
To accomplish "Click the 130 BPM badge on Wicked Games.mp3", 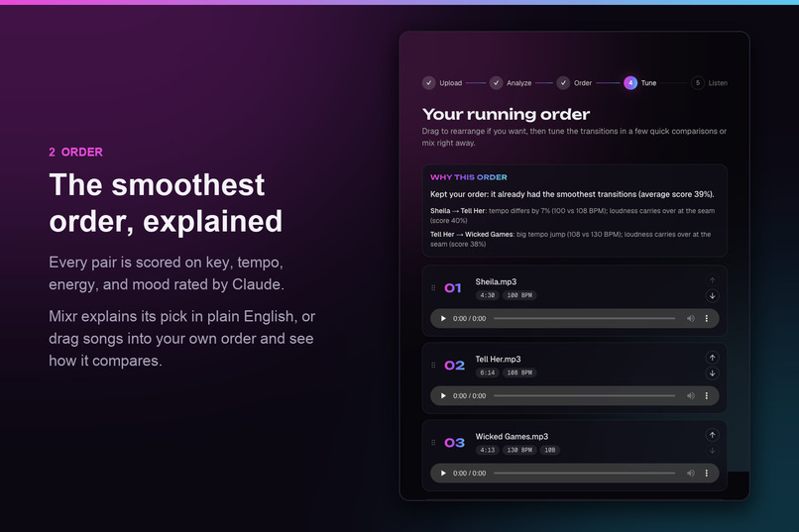I will click(x=519, y=450).
